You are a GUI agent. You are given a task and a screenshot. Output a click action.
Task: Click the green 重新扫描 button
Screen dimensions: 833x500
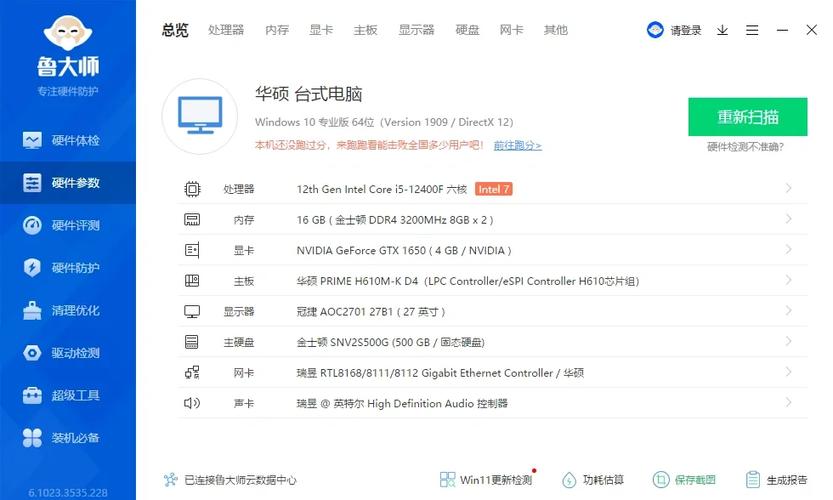tap(747, 117)
